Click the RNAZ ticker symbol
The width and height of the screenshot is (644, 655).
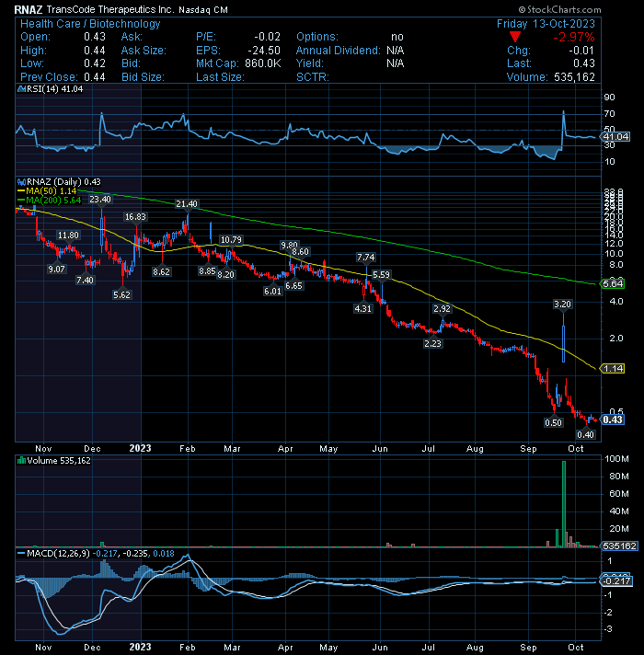[x=29, y=9]
